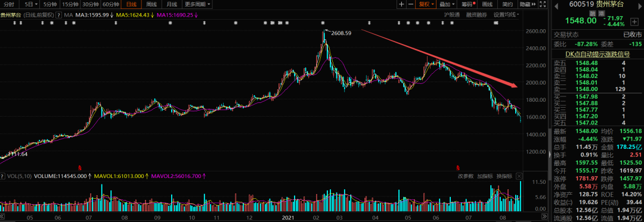Click the MA15:1690.25 indicator value

[x=175, y=15]
